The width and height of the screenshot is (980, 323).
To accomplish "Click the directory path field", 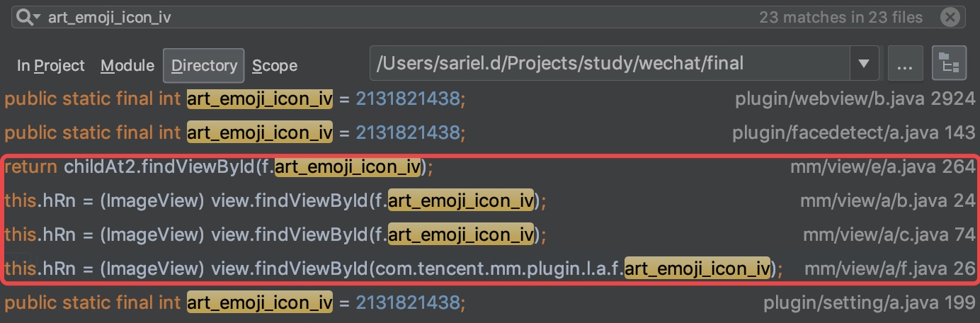I will click(610, 64).
